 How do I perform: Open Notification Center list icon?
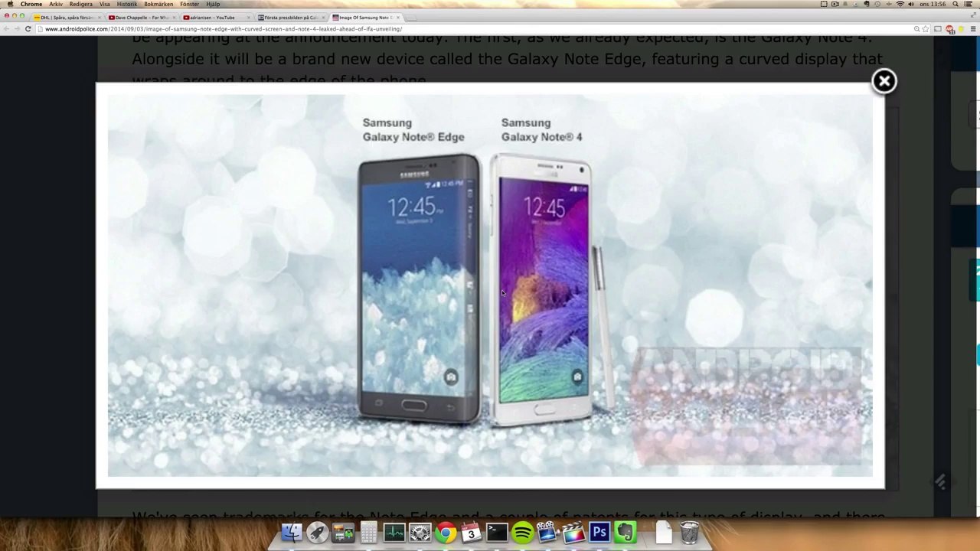click(970, 5)
